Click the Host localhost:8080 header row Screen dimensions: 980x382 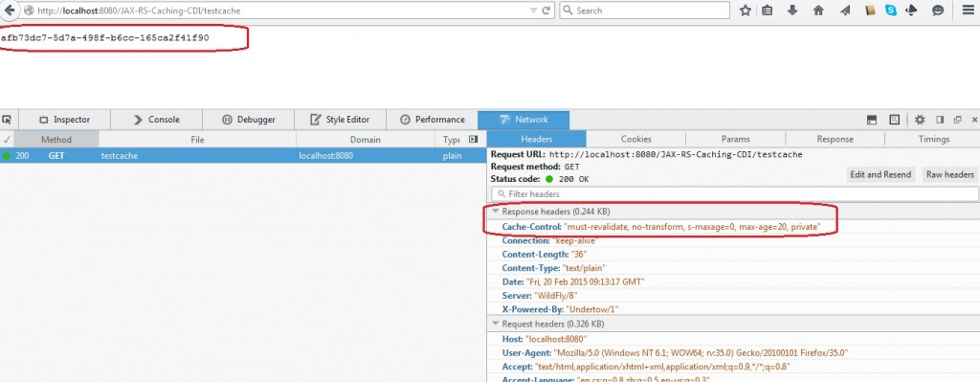pos(733,339)
